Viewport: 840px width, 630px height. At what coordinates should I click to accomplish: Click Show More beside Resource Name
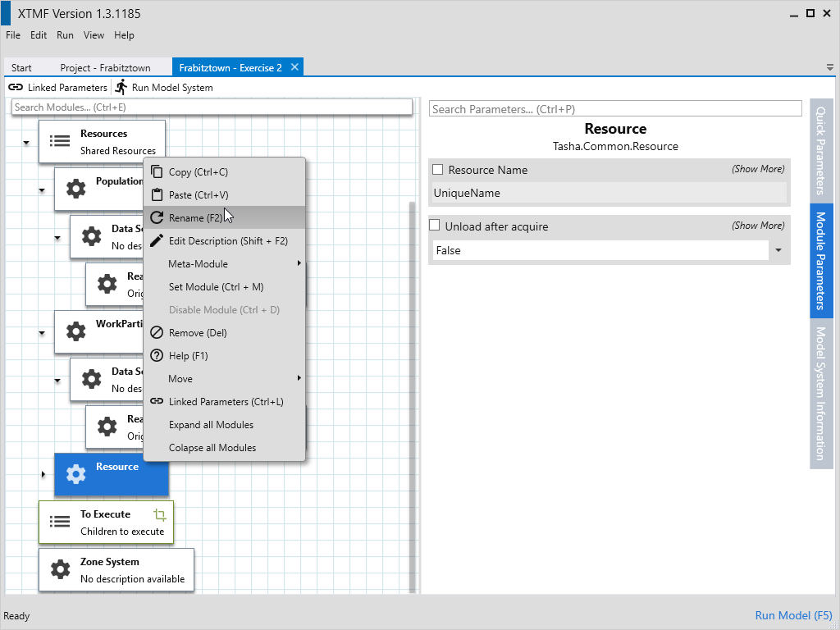(x=758, y=169)
